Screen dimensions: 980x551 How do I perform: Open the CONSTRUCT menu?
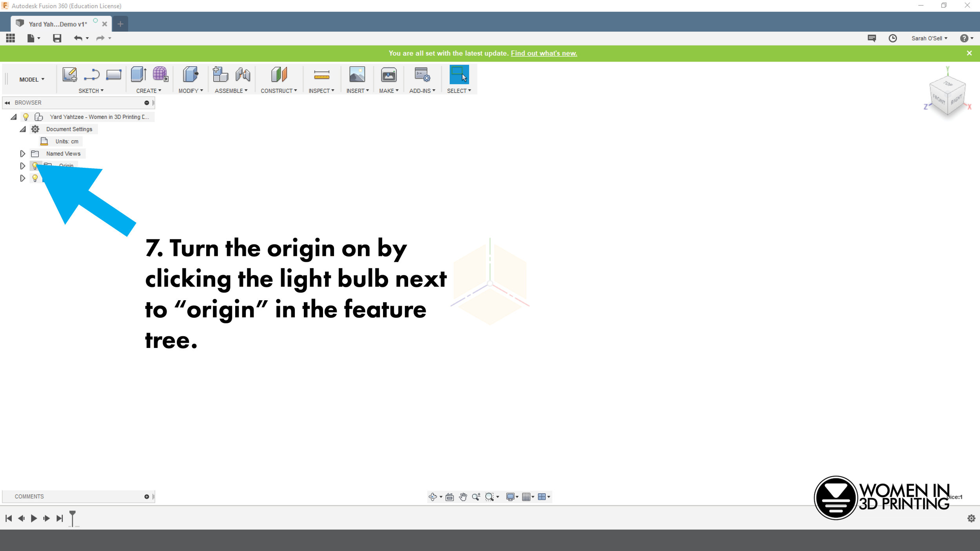click(279, 91)
